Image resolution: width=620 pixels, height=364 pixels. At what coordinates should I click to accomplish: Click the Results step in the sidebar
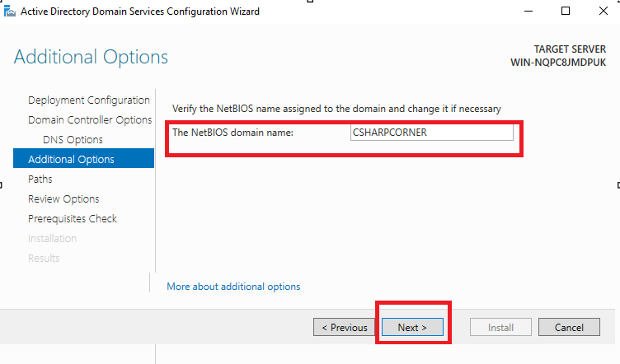click(x=44, y=259)
